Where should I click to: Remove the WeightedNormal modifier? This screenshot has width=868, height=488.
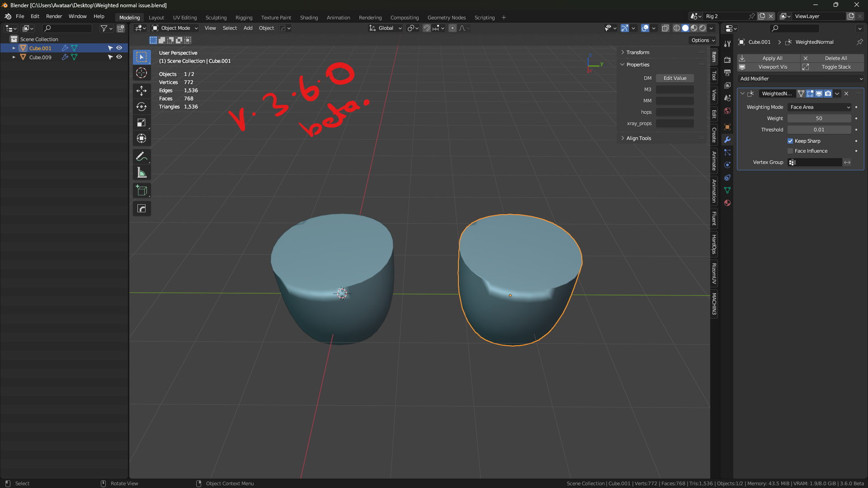846,94
